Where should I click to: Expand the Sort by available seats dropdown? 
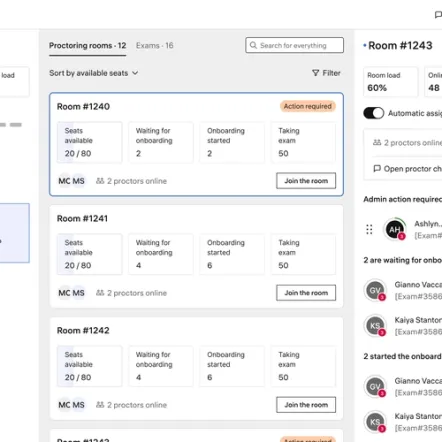(94, 73)
